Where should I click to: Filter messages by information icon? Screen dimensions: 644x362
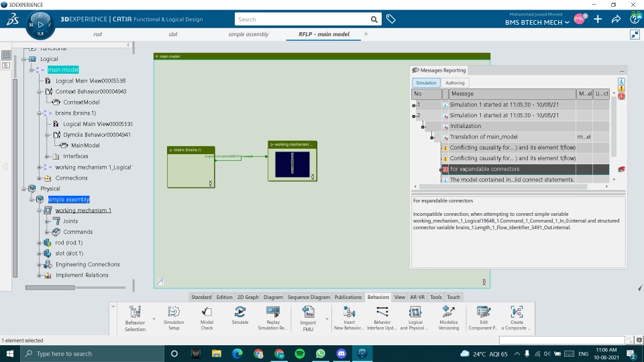pos(621,81)
